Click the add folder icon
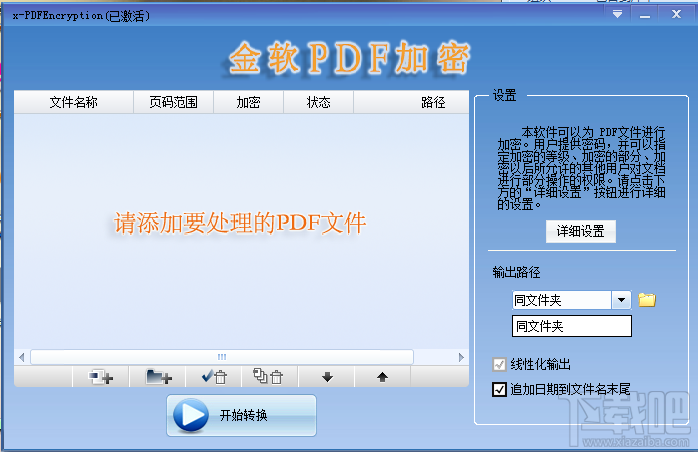Screen dimensions: 698x452 click(x=158, y=377)
